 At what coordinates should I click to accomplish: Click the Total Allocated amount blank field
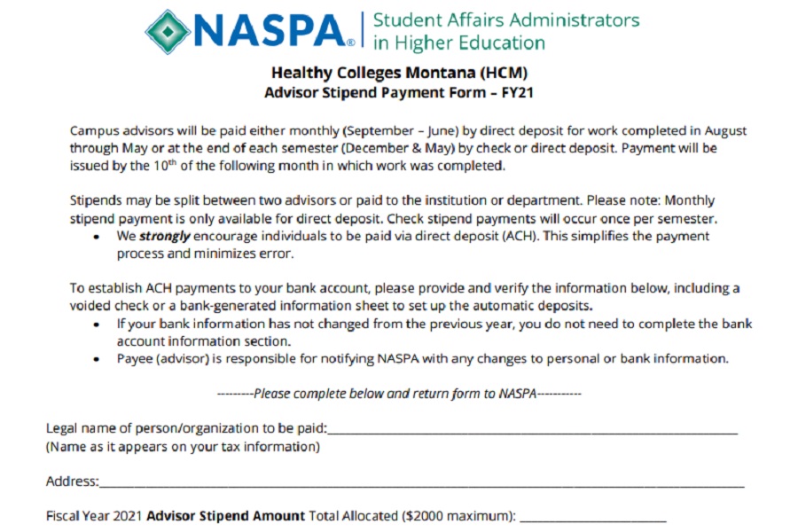pos(592,517)
